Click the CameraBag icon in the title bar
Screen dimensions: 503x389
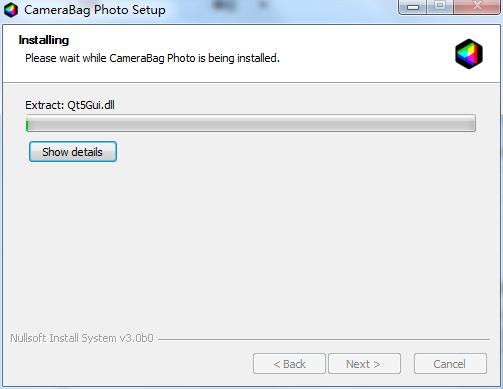11,10
